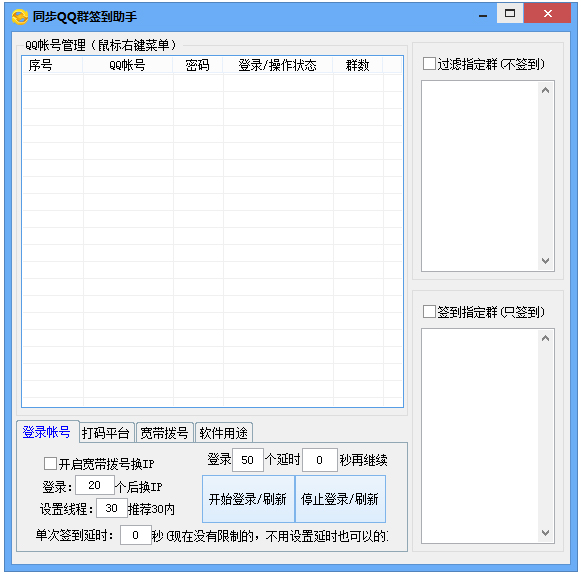
Task: Enable 过滤指定群 (不签到) checkbox
Action: tap(429, 64)
